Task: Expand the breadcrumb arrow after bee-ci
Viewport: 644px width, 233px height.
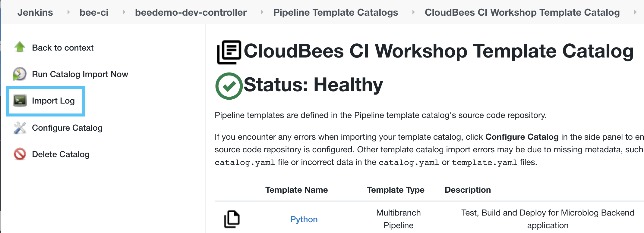Action: pyautogui.click(x=124, y=12)
